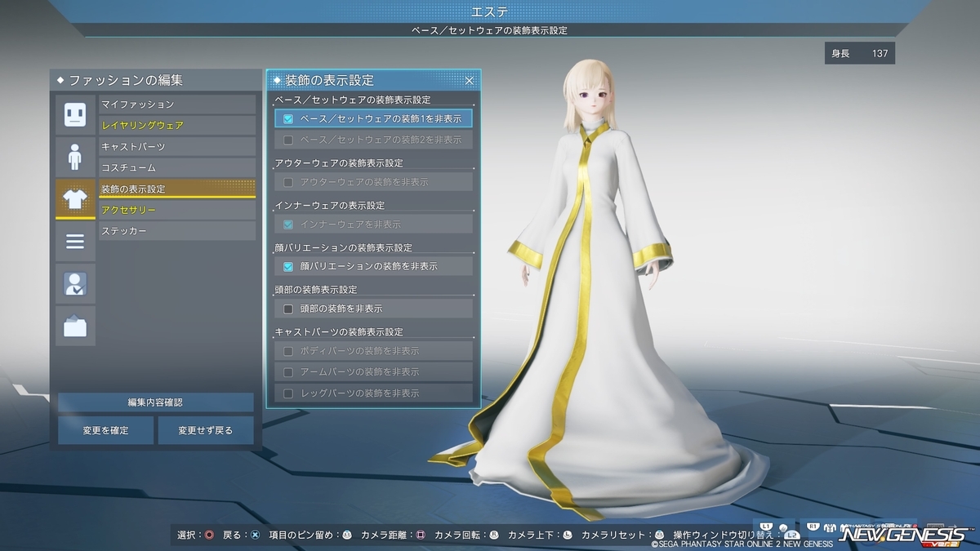Open ステッカー menu item

coord(177,231)
